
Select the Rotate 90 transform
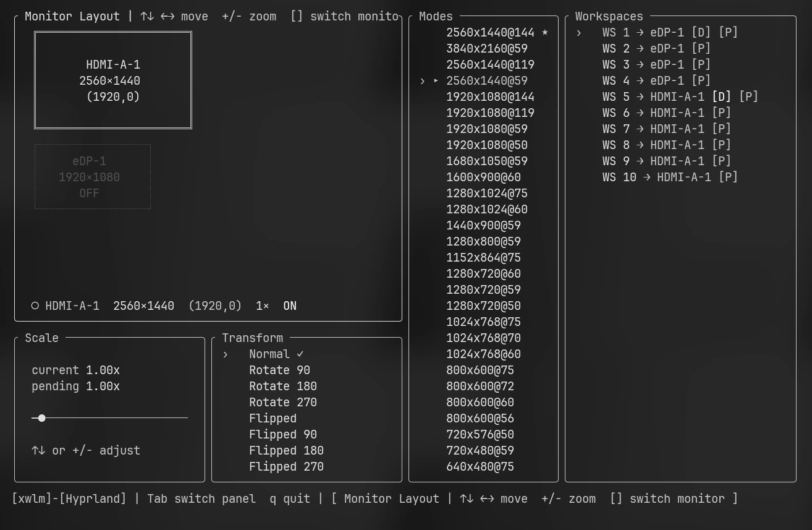[279, 370]
